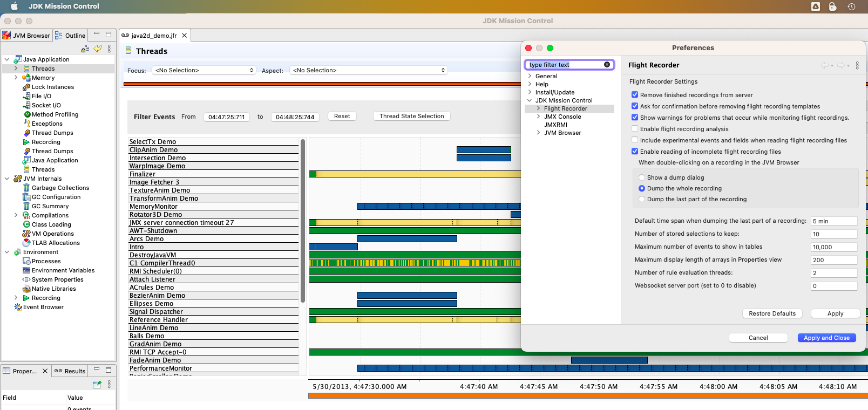Click the Apply button
The height and width of the screenshot is (410, 868).
click(835, 313)
